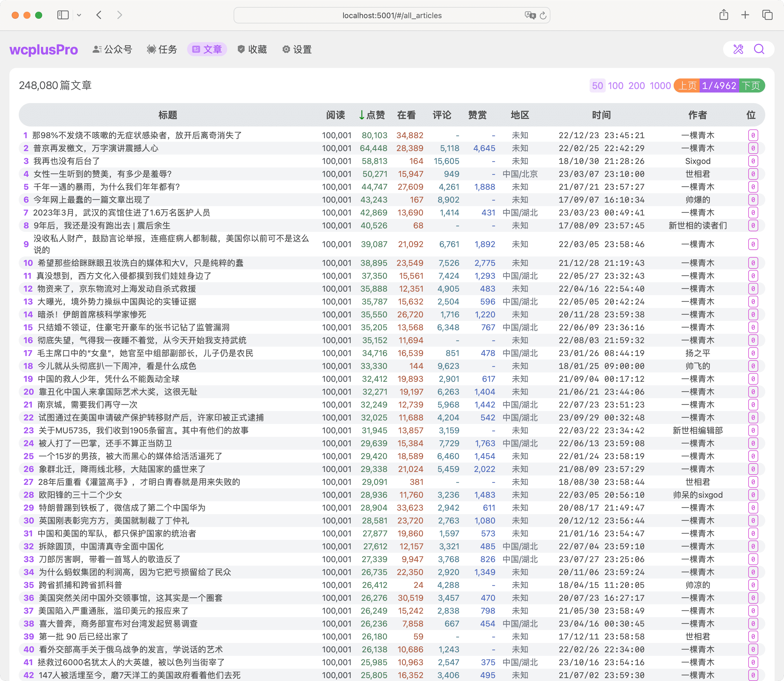784x681 pixels.
Task: Click the article card icon inside the 文章 tab
Action: pos(196,49)
